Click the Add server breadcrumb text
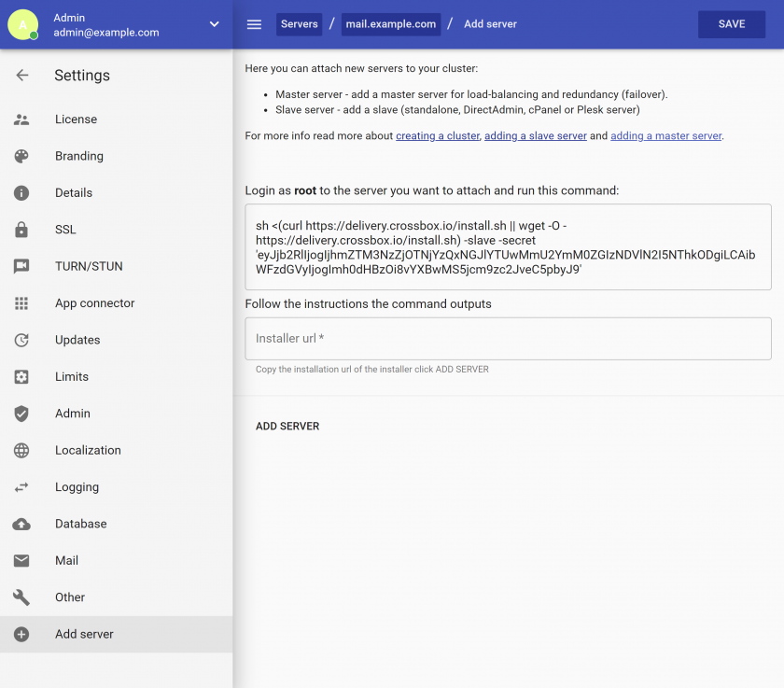The image size is (784, 688). click(491, 24)
